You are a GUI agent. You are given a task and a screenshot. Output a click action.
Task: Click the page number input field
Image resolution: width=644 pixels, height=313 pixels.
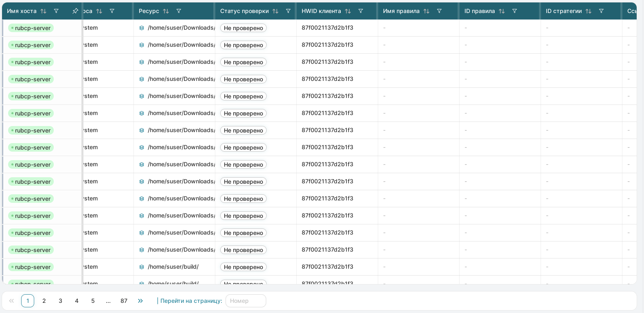click(245, 301)
